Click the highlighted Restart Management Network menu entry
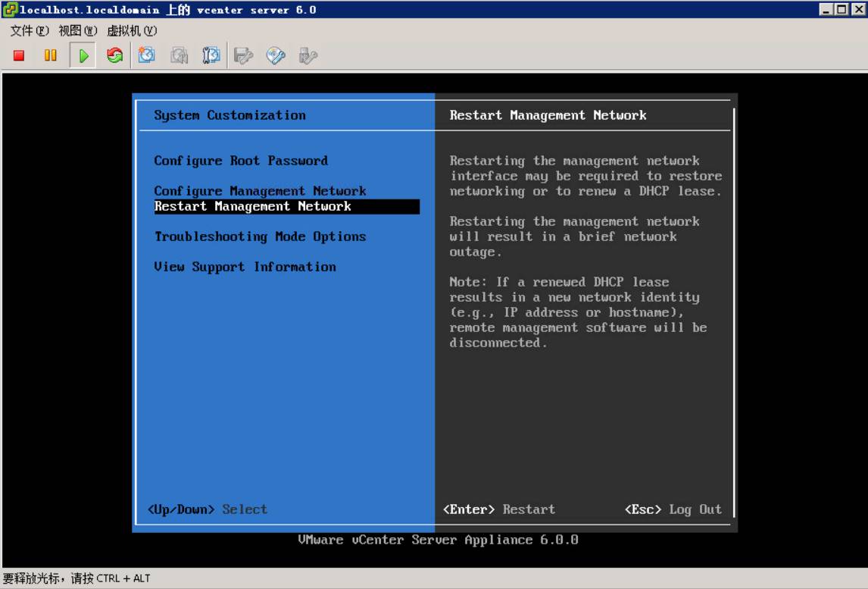This screenshot has width=868, height=589. [x=287, y=207]
